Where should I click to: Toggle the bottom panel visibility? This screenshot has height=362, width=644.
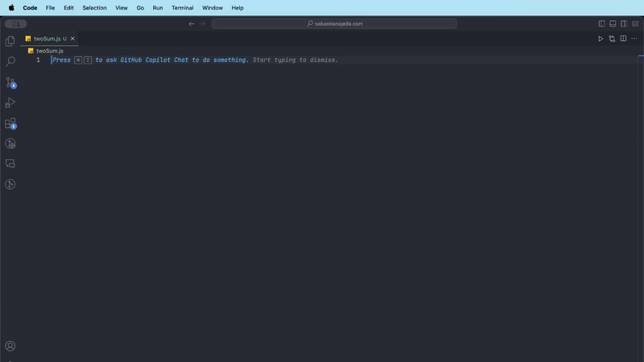pyautogui.click(x=613, y=23)
